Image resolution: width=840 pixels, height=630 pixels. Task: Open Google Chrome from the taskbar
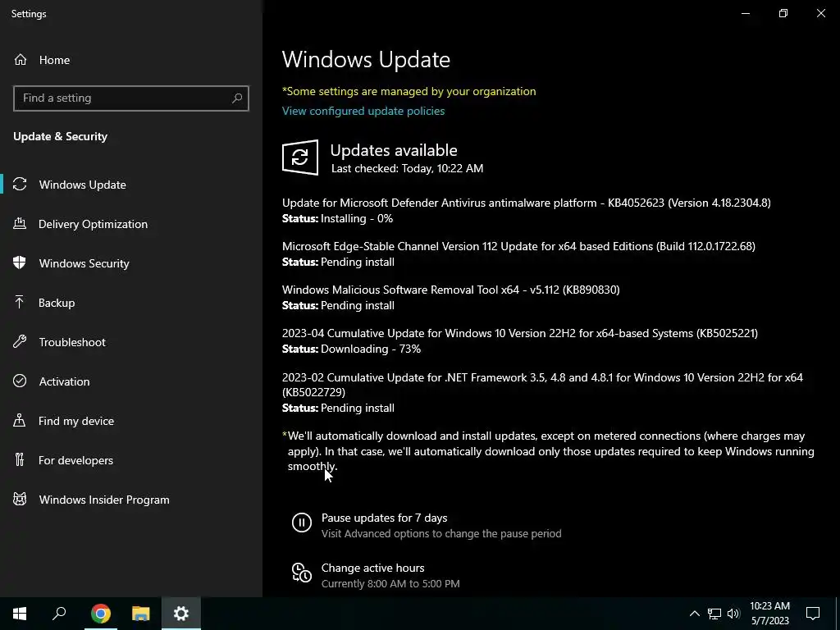click(101, 614)
